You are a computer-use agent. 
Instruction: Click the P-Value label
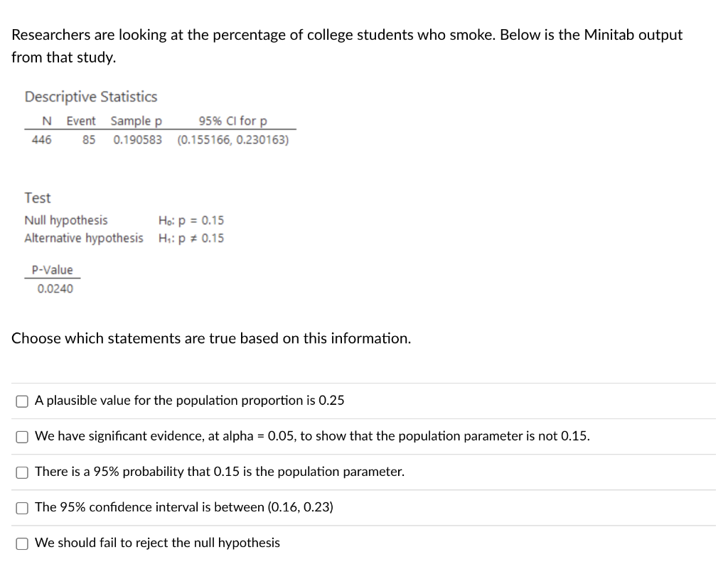coord(53,270)
